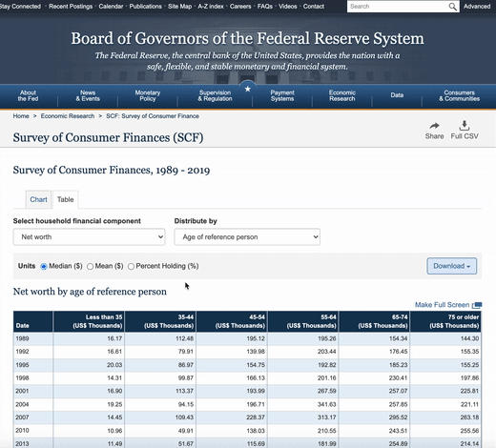Open the Recent Postings link

click(71, 7)
